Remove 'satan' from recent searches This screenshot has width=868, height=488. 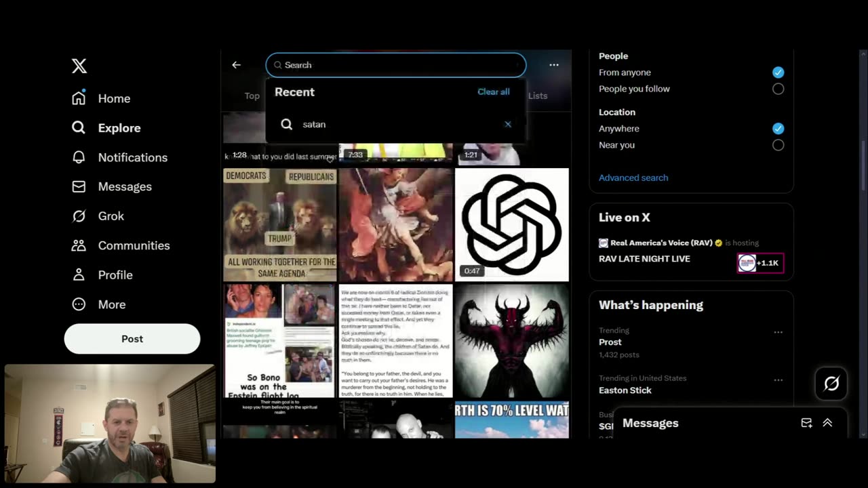[x=508, y=124]
